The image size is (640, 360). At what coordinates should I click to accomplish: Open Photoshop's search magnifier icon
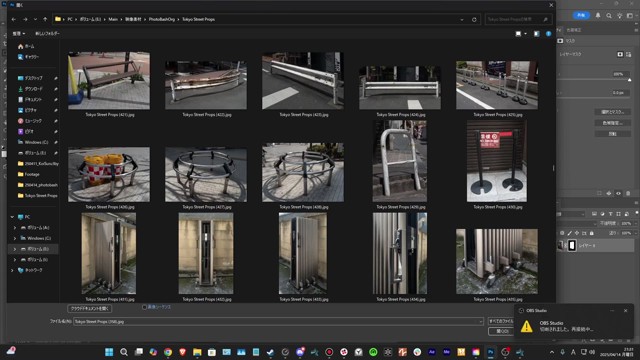click(x=609, y=16)
